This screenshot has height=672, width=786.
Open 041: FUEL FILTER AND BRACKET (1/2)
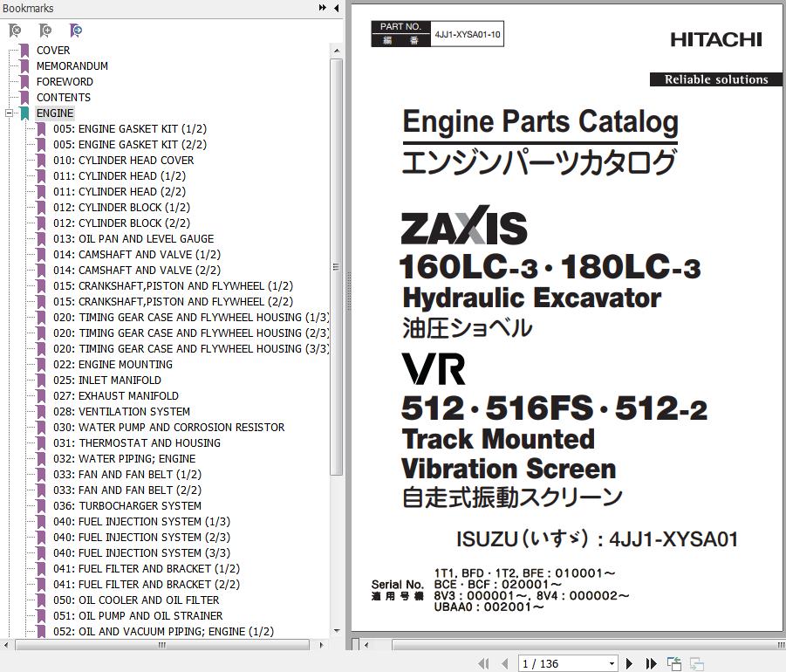click(147, 568)
